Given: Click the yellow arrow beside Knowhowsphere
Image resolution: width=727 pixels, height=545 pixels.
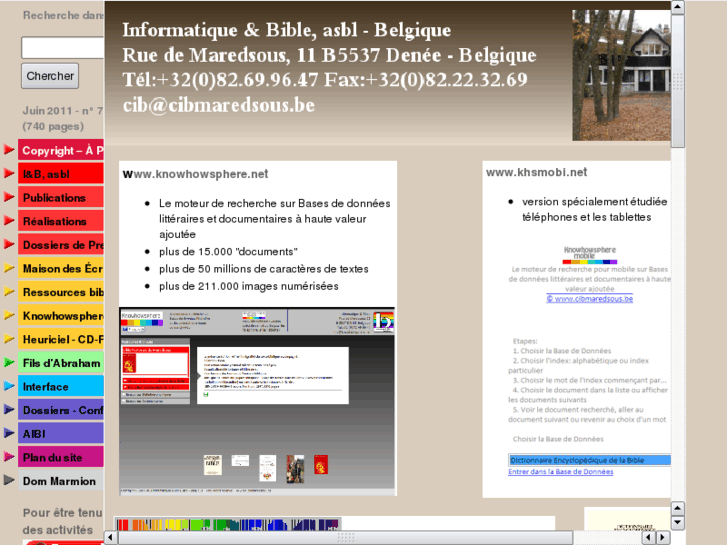Looking at the screenshot, I should point(9,315).
